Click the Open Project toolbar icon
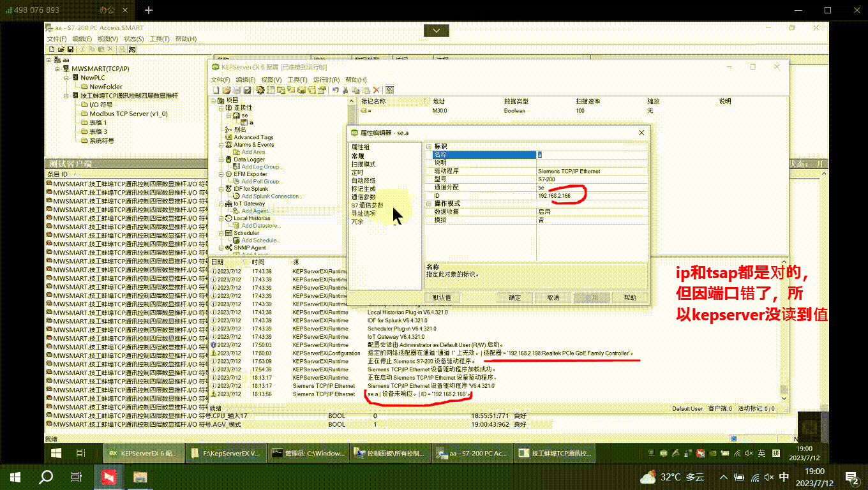Viewport: 868px width, 490px height. (x=227, y=89)
